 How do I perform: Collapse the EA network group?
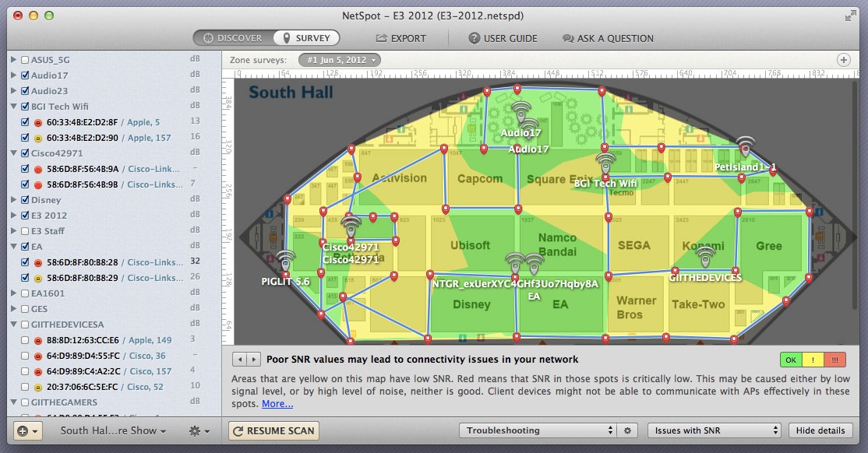pos(13,246)
